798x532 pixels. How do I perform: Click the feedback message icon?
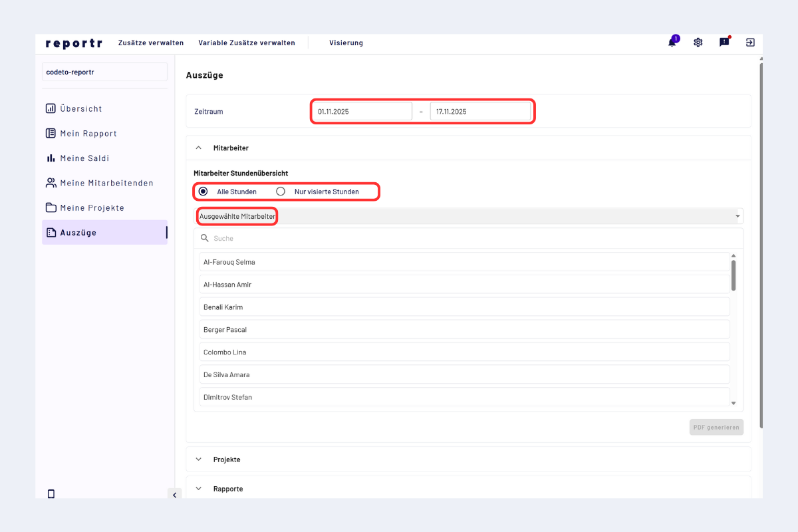tap(724, 43)
